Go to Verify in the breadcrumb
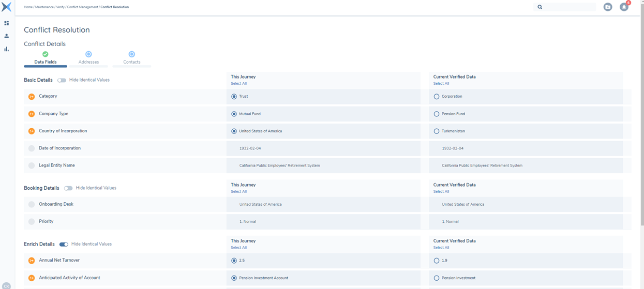 click(61, 7)
